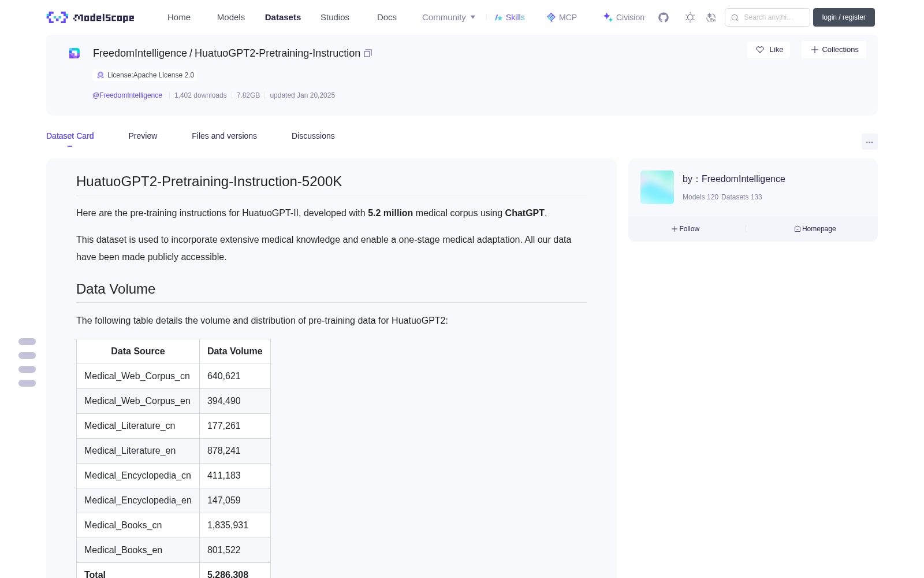Open the Models section

click(x=231, y=17)
